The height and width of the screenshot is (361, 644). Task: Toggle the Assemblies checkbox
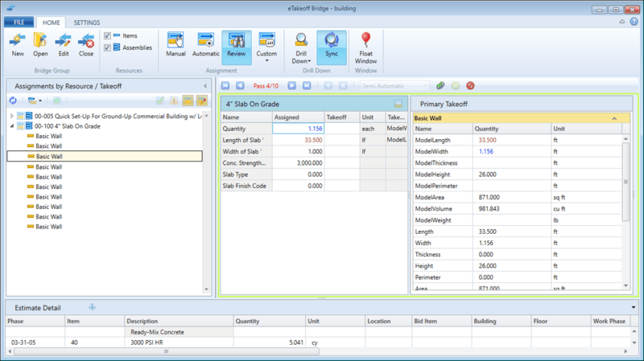point(107,47)
